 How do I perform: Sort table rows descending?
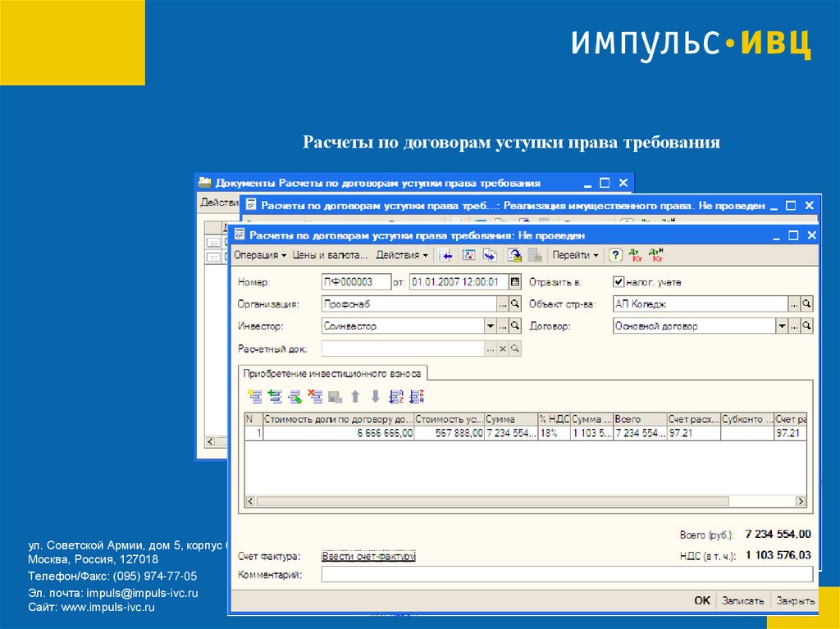tap(416, 396)
